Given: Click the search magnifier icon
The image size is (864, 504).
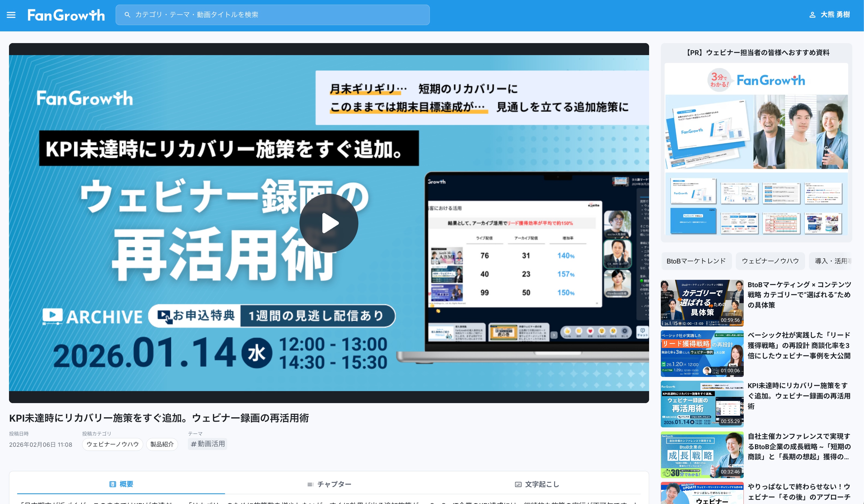Looking at the screenshot, I should point(127,15).
